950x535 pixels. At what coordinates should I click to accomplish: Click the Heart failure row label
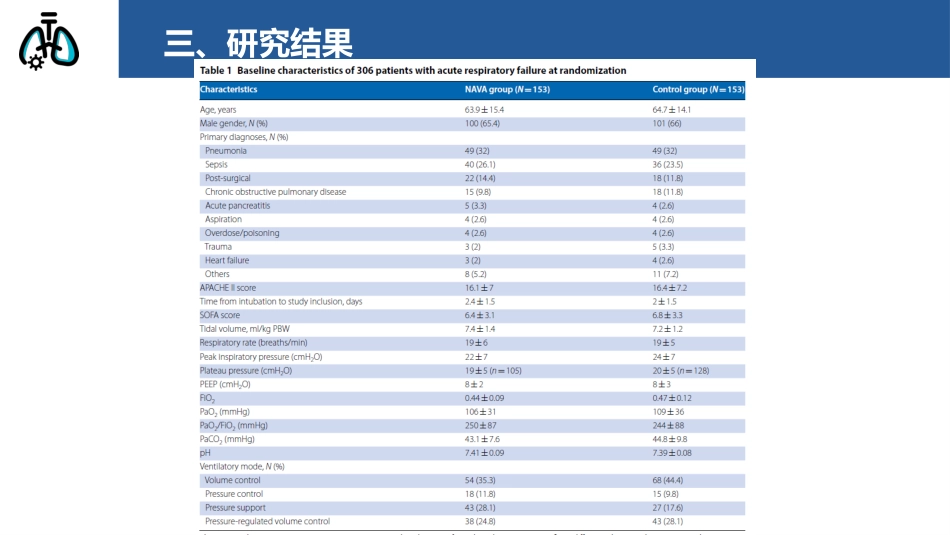(227, 260)
